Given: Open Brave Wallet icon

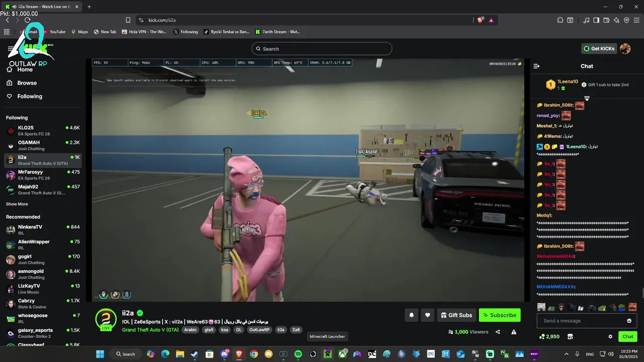Looking at the screenshot, I should (x=606, y=20).
